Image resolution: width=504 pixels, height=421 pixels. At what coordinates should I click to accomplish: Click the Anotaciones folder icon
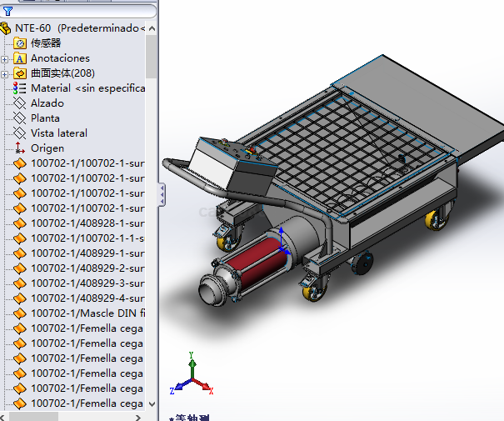20,58
